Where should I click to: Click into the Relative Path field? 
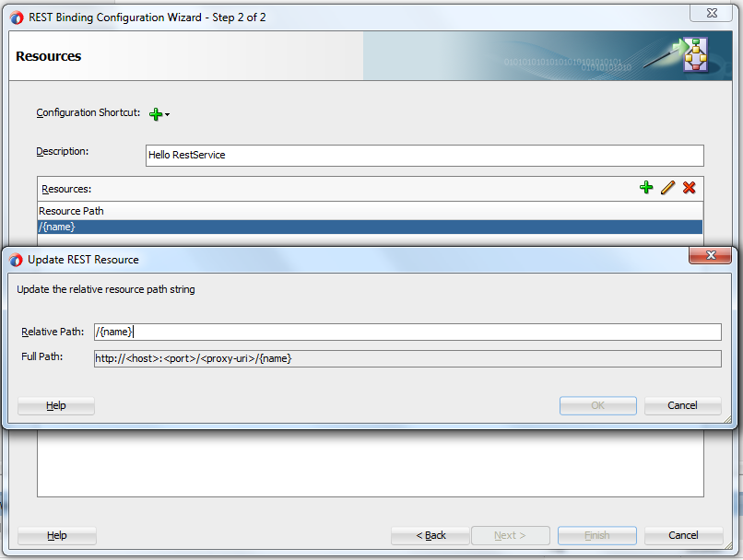point(407,332)
